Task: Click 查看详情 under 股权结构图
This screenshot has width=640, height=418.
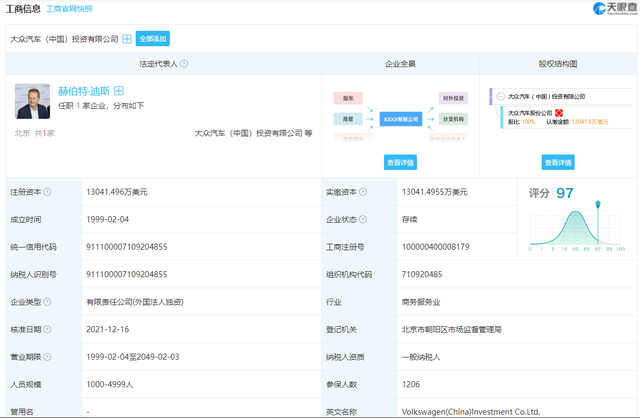Action: point(558,162)
